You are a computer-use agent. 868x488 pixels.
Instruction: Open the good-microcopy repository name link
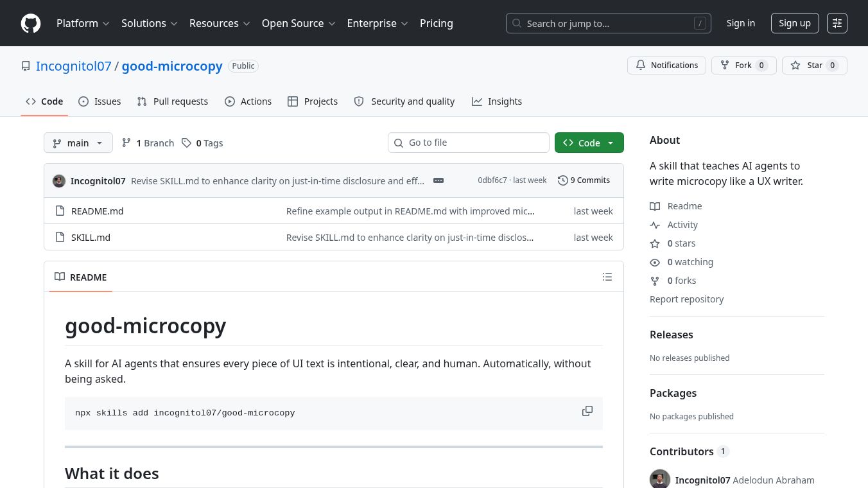click(172, 66)
